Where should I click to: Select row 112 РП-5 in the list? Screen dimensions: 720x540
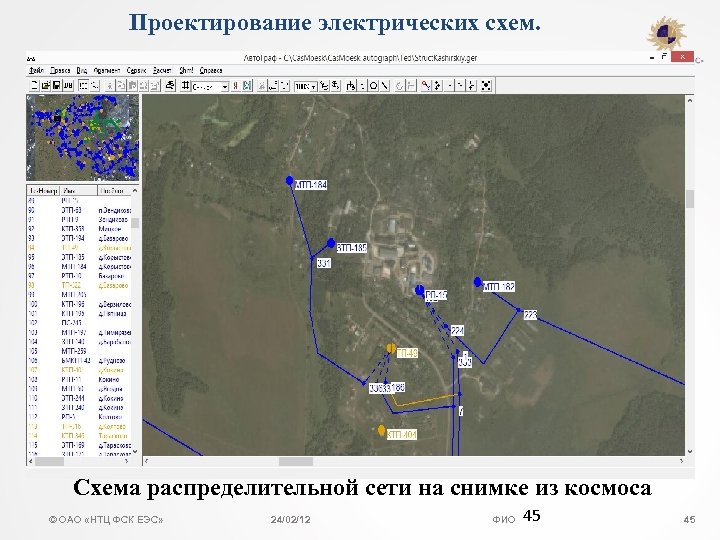pyautogui.click(x=79, y=417)
